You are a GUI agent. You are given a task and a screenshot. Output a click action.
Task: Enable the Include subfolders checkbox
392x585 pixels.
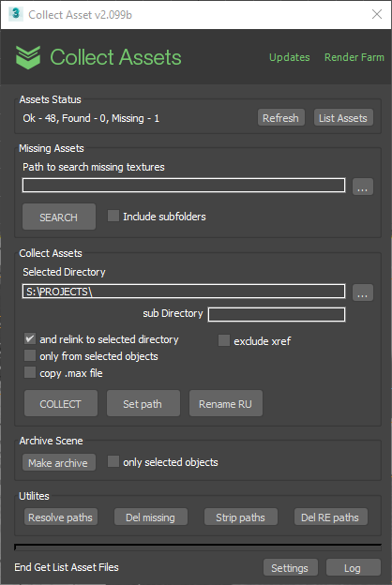pos(113,216)
